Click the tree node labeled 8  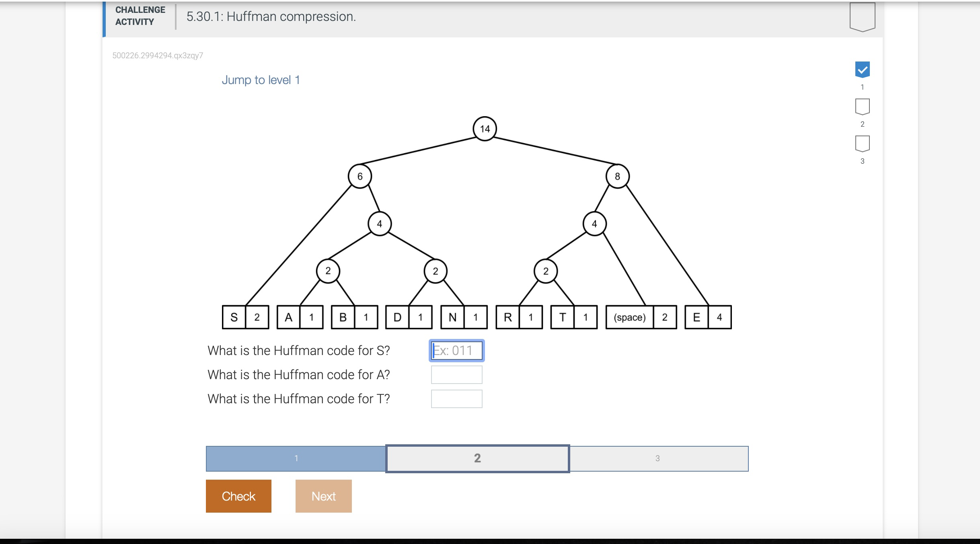(617, 176)
